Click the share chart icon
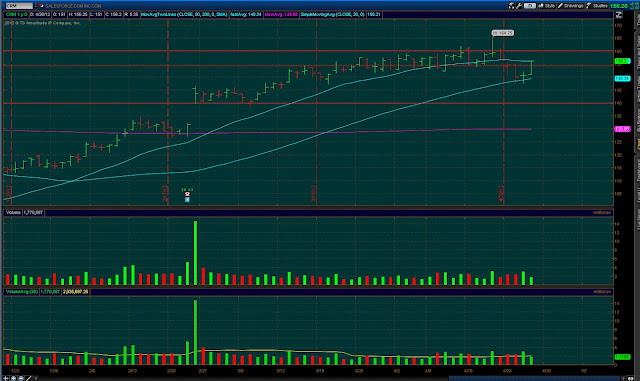The height and width of the screenshot is (381, 640). pos(511,6)
